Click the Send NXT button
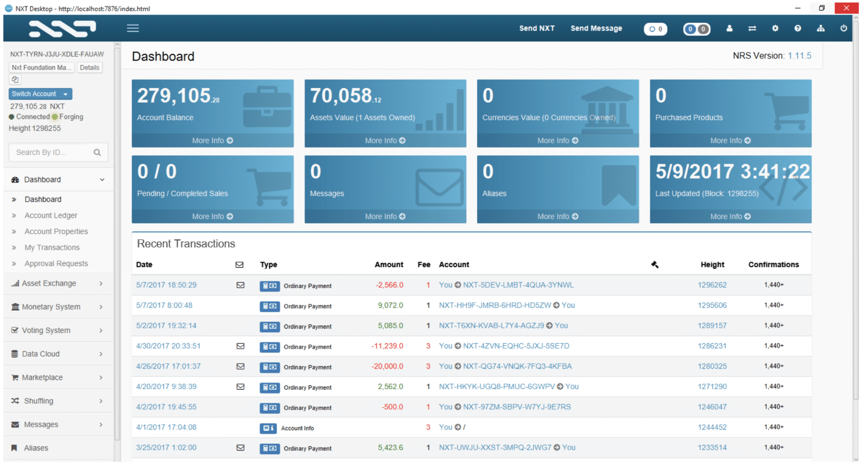The height and width of the screenshot is (466, 868). [x=537, y=28]
